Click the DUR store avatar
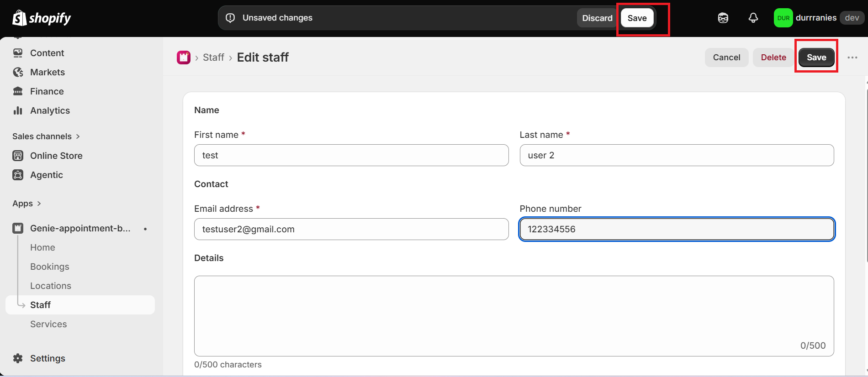The image size is (868, 377). click(783, 18)
